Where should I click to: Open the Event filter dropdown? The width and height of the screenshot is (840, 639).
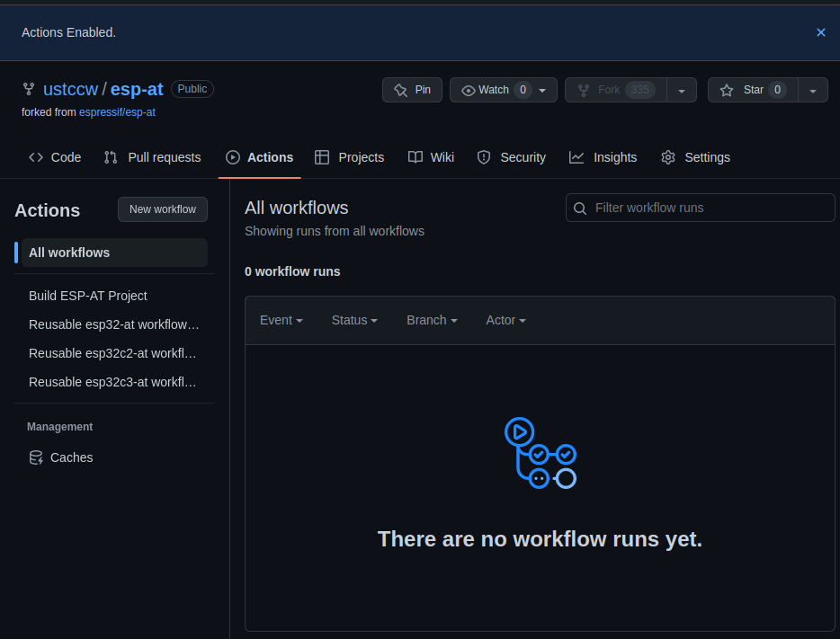point(281,320)
